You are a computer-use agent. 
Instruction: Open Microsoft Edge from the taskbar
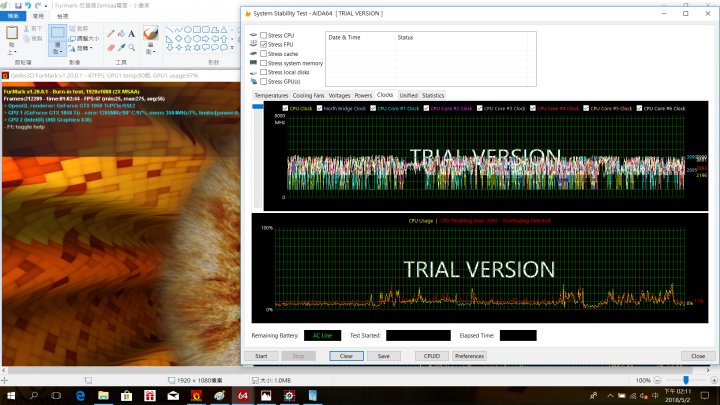click(x=80, y=395)
